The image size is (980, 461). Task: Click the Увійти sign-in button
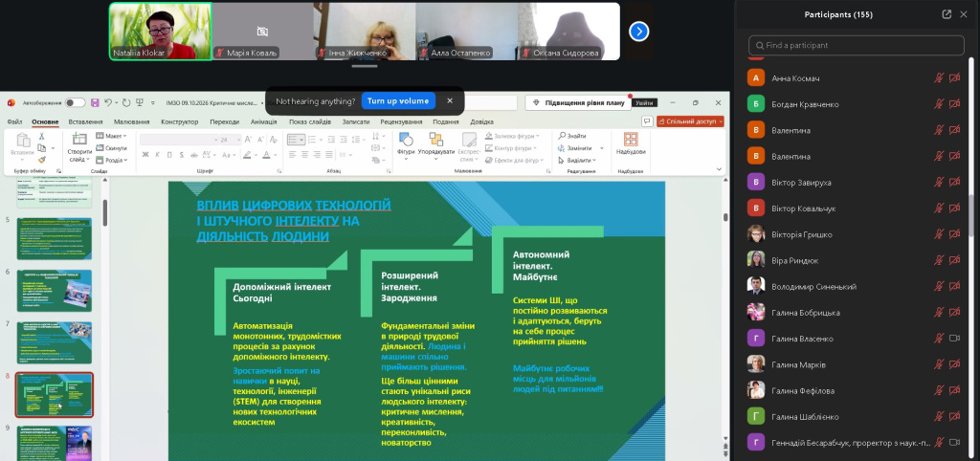(644, 102)
